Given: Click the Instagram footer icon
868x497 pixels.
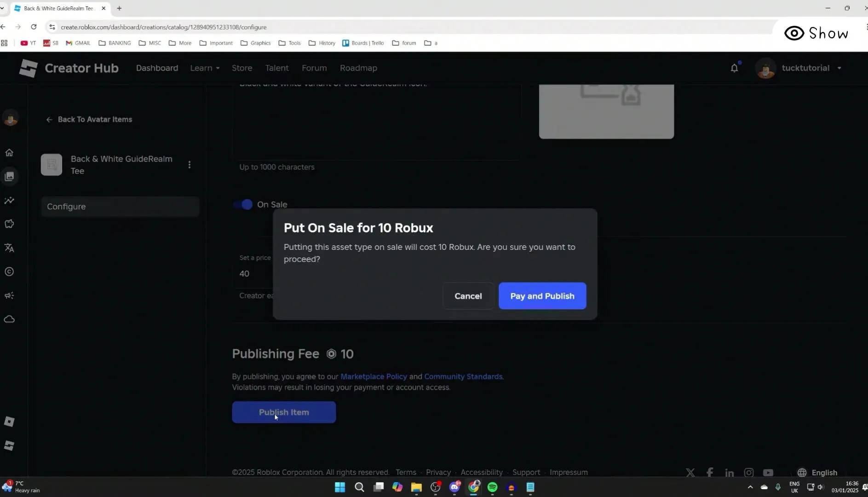Looking at the screenshot, I should point(749,473).
